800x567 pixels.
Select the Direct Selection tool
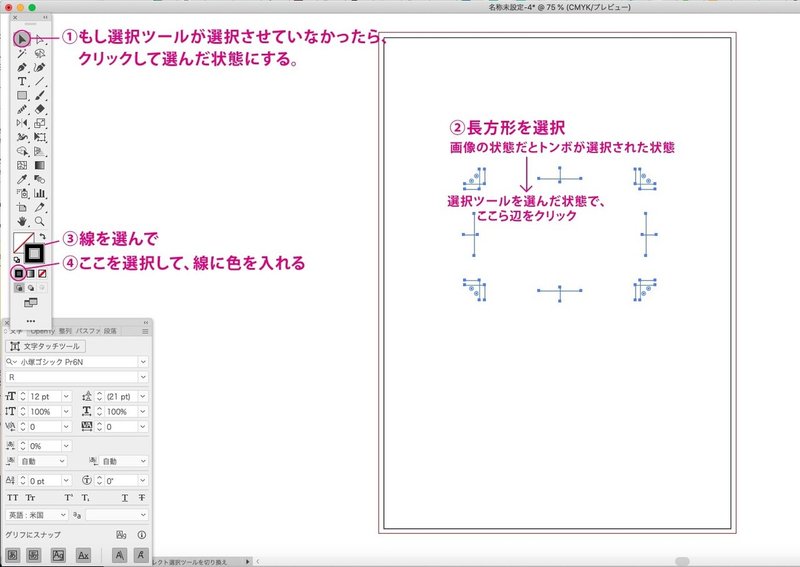tap(40, 39)
